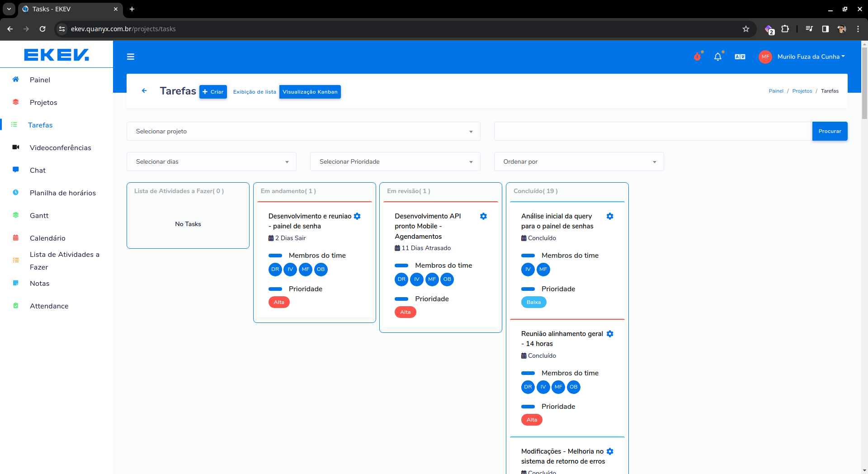Screen dimensions: 868x474
Task: Click the back arrow beside Tarefas title
Action: click(x=144, y=91)
